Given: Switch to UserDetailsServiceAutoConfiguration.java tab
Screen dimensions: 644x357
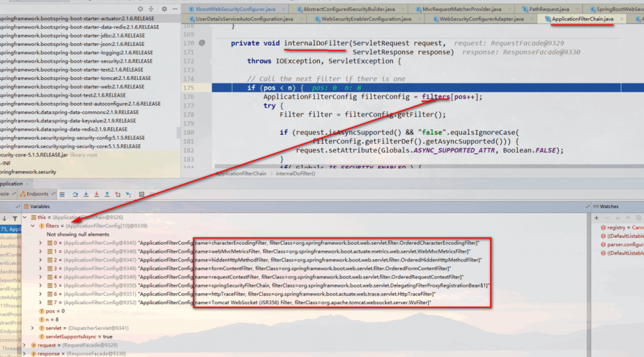Looking at the screenshot, I should pyautogui.click(x=244, y=19).
